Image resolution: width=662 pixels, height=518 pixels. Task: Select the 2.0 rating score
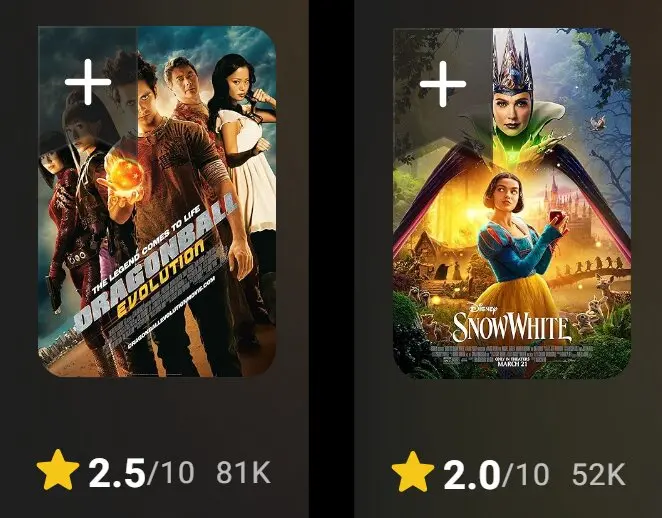(472, 475)
